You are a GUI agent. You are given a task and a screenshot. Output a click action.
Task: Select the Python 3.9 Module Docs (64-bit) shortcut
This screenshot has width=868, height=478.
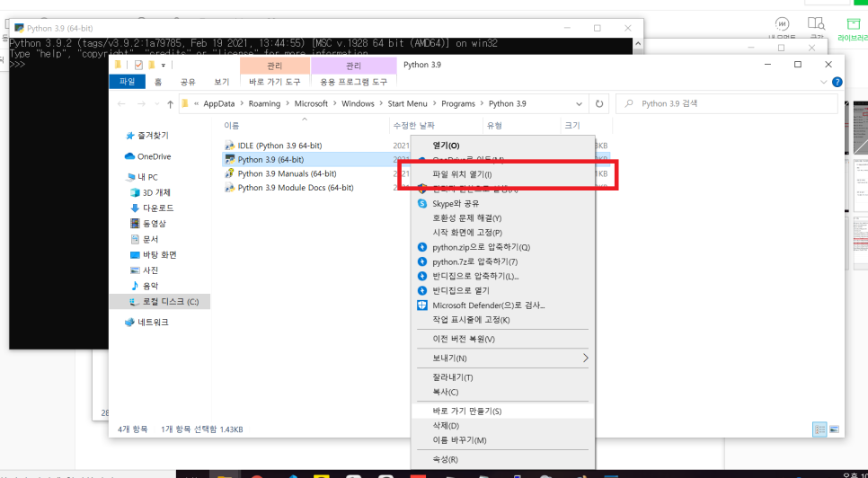pos(288,188)
